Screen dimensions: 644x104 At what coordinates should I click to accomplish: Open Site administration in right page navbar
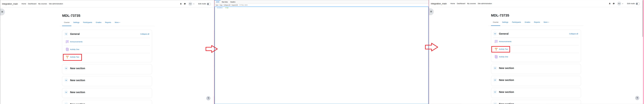(484, 3)
